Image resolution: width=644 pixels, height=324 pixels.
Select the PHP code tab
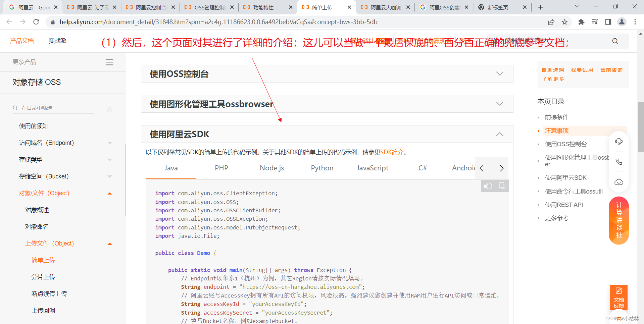coord(221,168)
